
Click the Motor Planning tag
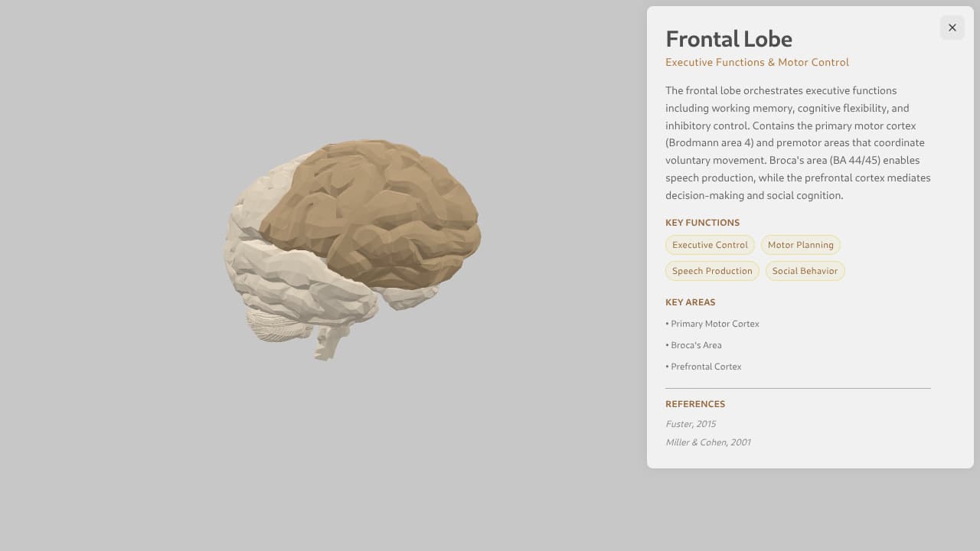pyautogui.click(x=801, y=245)
